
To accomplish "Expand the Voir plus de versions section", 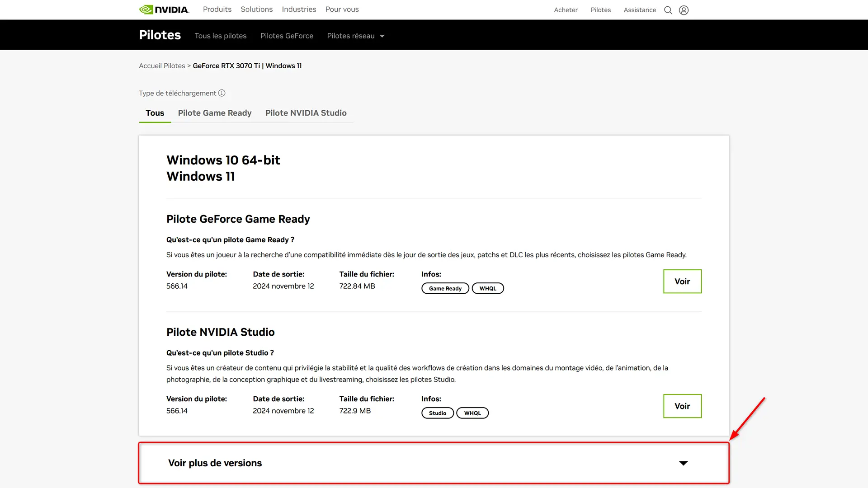I will coord(434,463).
